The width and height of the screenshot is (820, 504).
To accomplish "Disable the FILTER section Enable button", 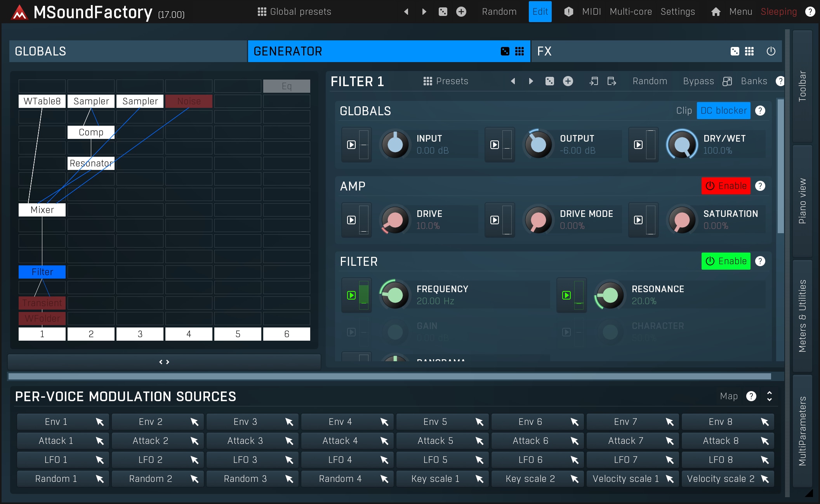I will click(x=726, y=261).
